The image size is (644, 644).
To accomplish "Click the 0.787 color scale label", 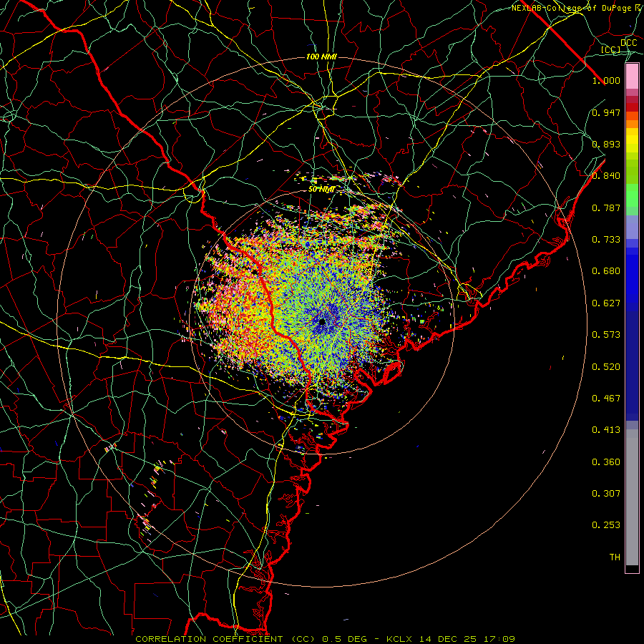I will (606, 208).
